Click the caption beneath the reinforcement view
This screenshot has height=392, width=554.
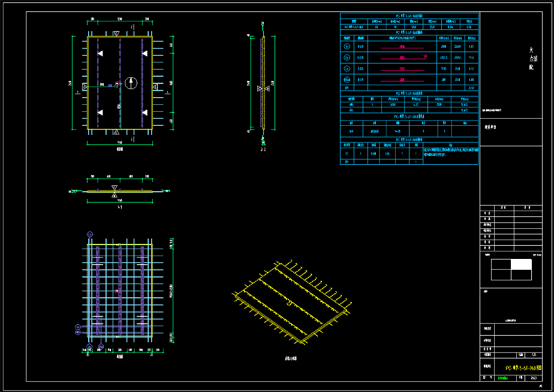click(x=120, y=357)
